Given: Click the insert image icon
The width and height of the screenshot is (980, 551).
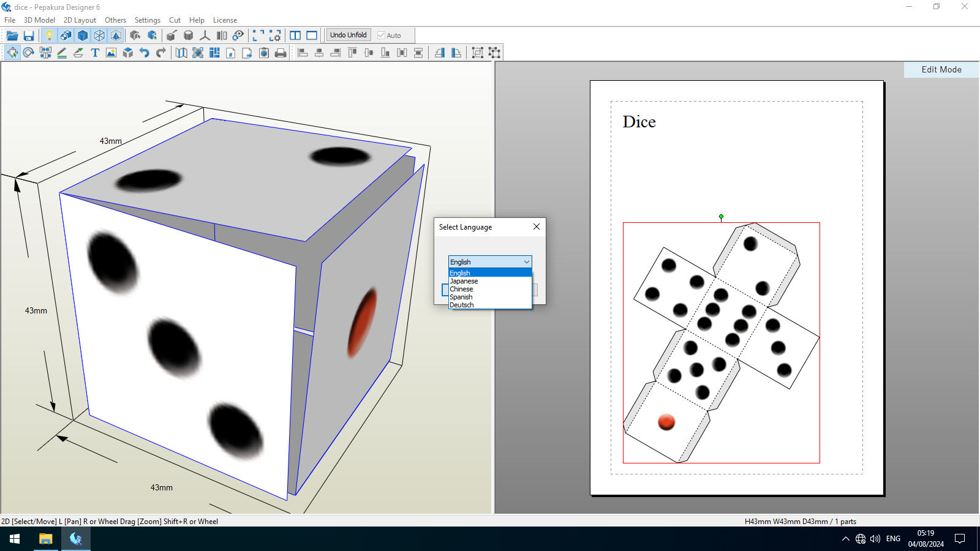Looking at the screenshot, I should click(111, 53).
